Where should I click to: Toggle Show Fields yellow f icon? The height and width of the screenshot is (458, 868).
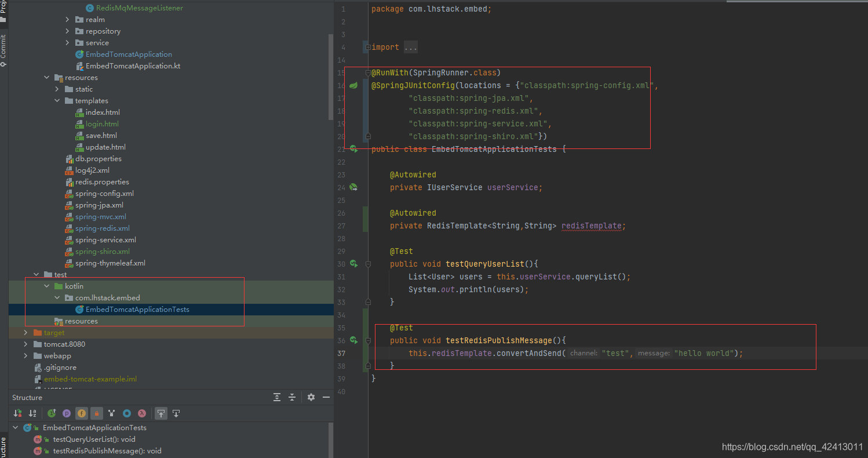(82, 413)
